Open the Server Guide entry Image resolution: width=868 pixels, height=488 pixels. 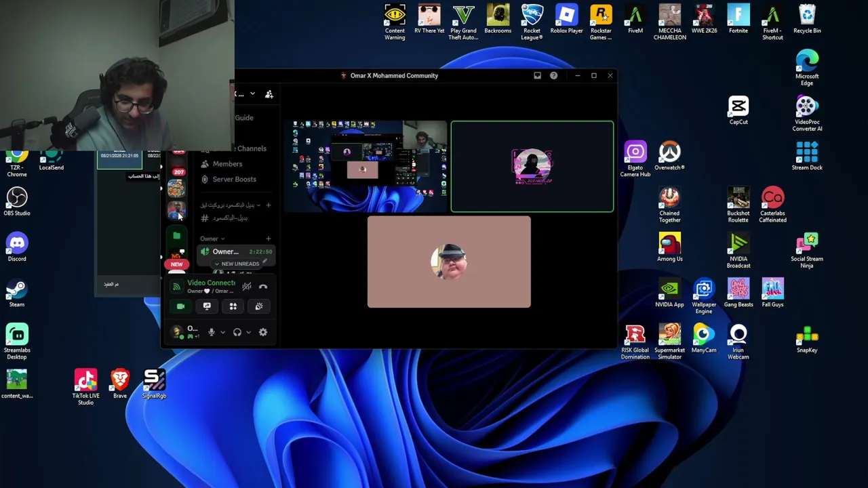click(244, 118)
